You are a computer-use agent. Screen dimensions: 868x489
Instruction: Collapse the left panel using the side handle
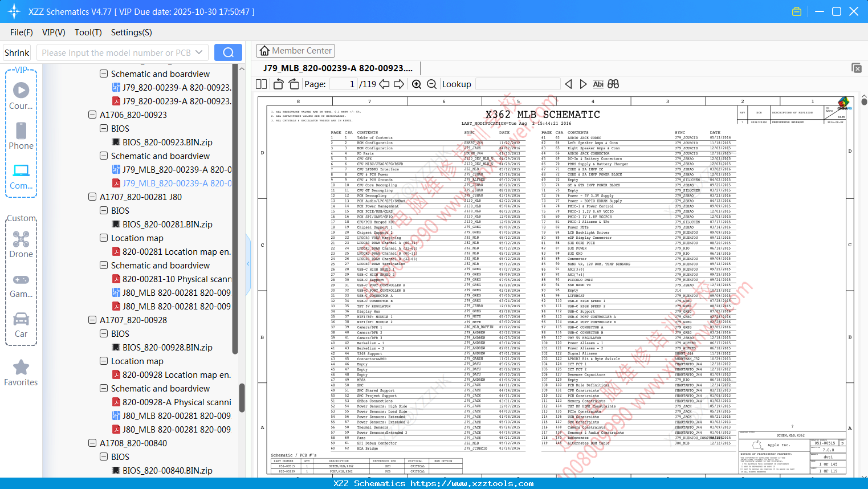click(248, 263)
